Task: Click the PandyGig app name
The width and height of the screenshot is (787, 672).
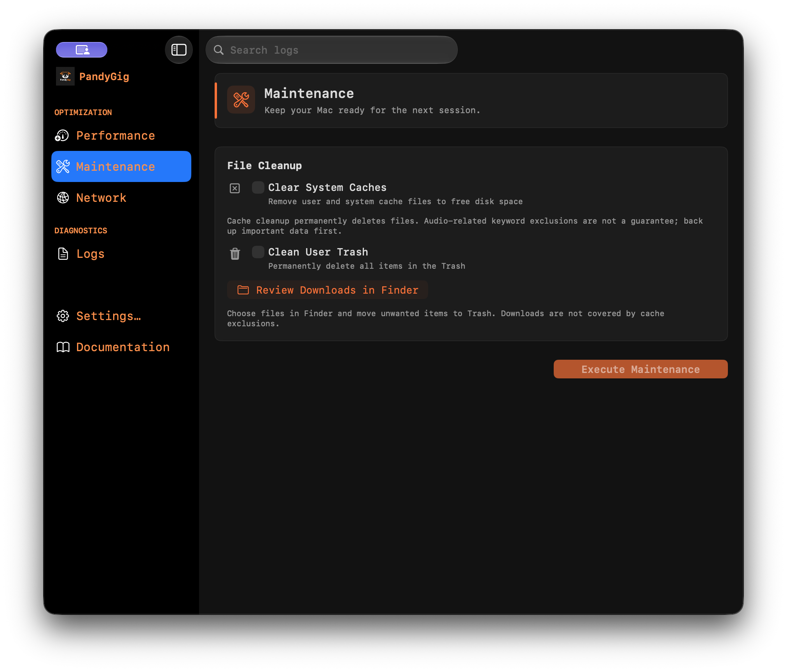Action: click(x=104, y=77)
